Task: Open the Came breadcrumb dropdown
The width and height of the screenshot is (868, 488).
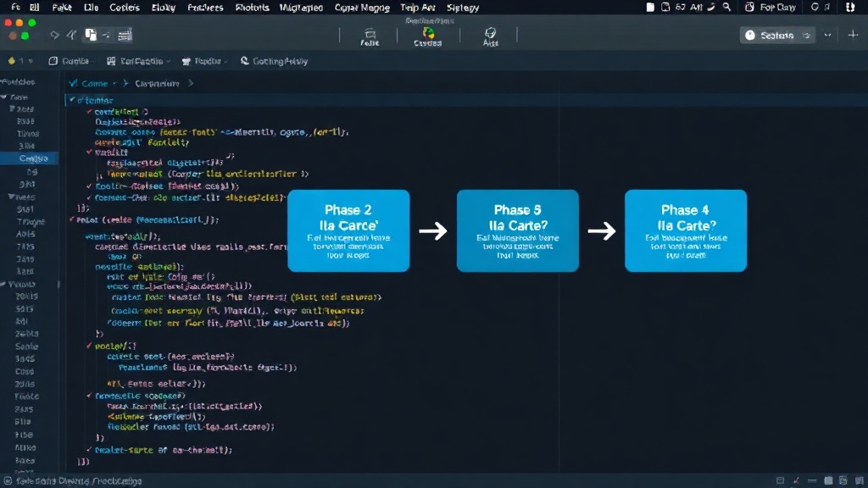Action: pyautogui.click(x=93, y=84)
